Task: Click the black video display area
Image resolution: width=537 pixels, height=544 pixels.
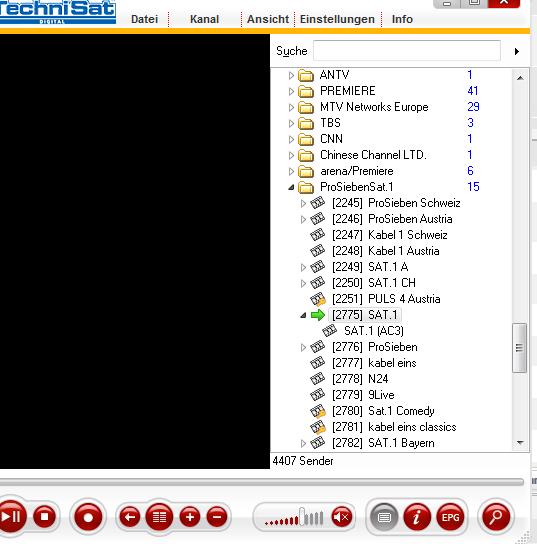Action: tap(135, 251)
